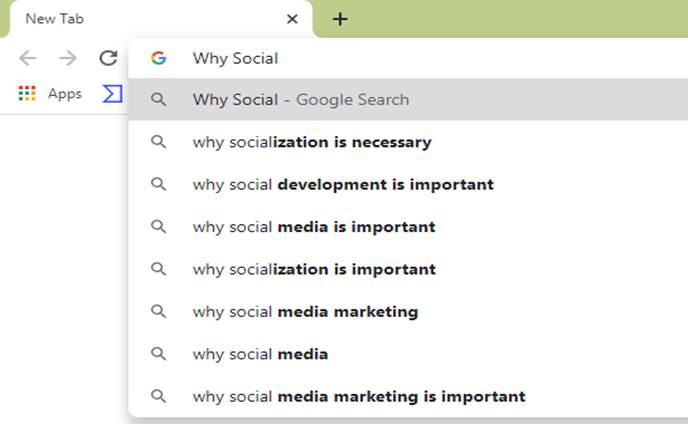
Task: Click the Apps bookmark label
Action: 65,94
